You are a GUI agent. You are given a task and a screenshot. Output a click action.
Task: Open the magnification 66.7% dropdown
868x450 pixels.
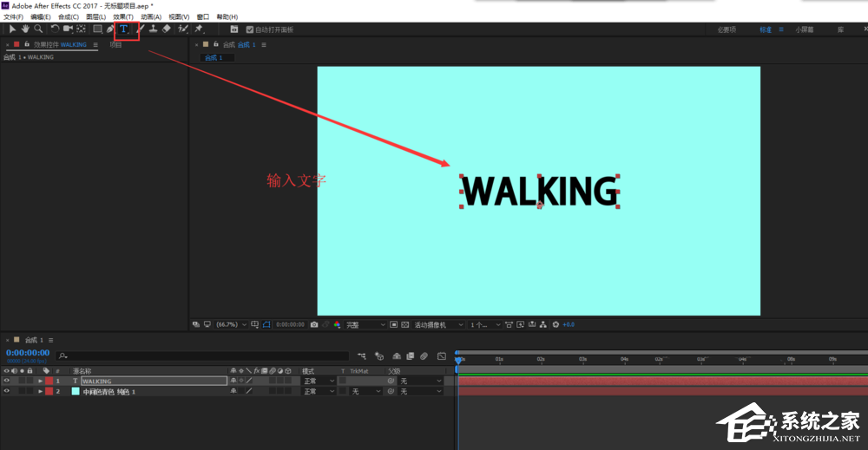pyautogui.click(x=233, y=325)
